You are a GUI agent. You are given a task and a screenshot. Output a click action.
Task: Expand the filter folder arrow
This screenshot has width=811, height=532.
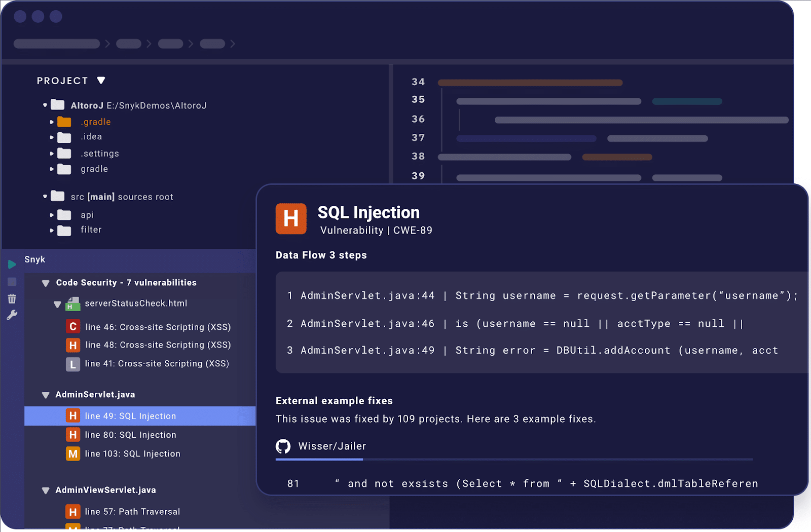[52, 231]
